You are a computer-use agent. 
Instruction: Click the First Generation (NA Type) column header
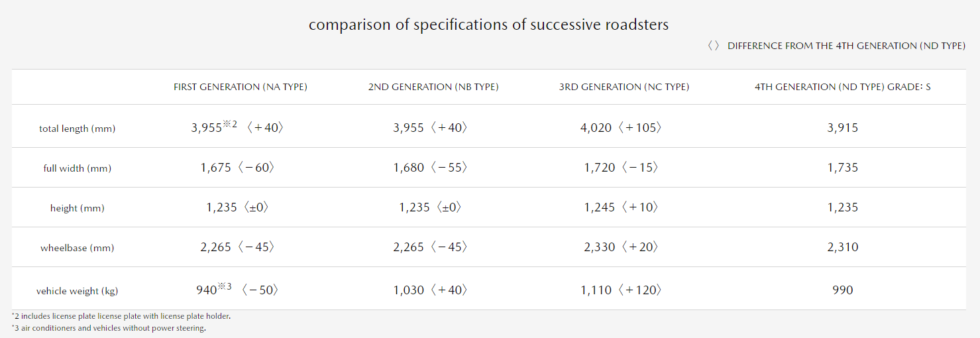(x=241, y=87)
